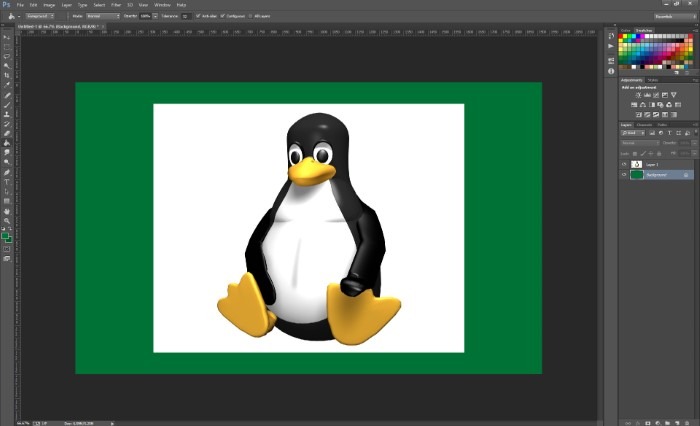
Task: Switch to the Styles tab
Action: tap(653, 80)
